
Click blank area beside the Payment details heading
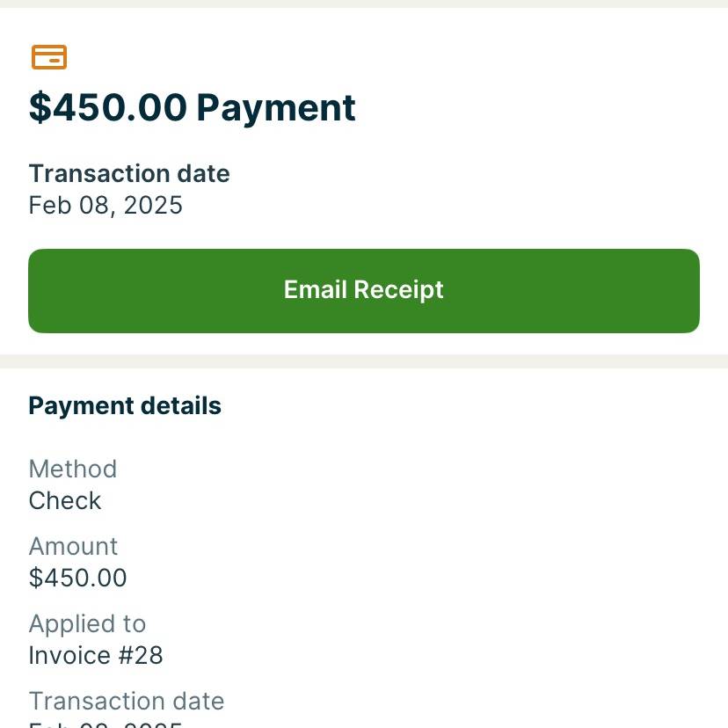point(464,406)
